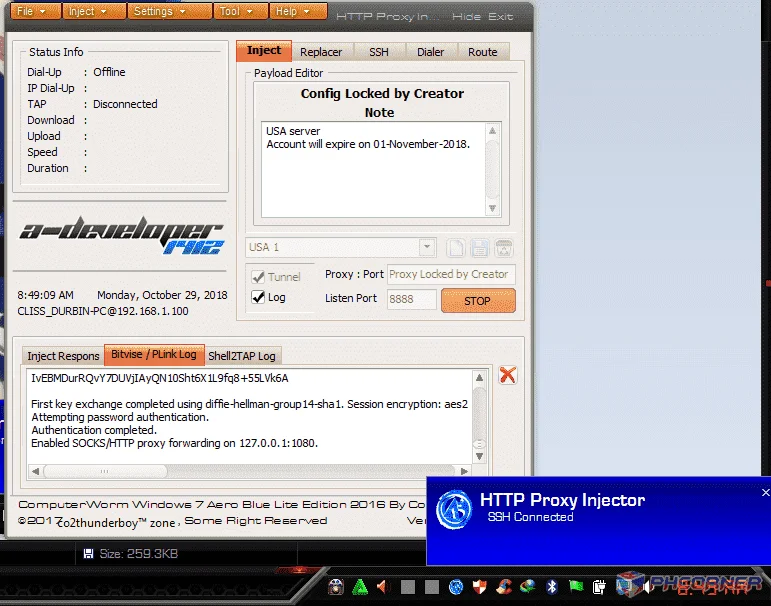Click the power plug tray icon
The width and height of the screenshot is (771, 606).
point(599,587)
